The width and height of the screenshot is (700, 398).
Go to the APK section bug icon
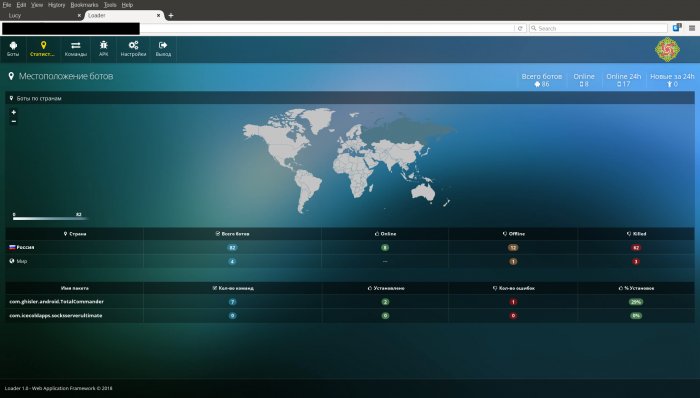[x=104, y=49]
